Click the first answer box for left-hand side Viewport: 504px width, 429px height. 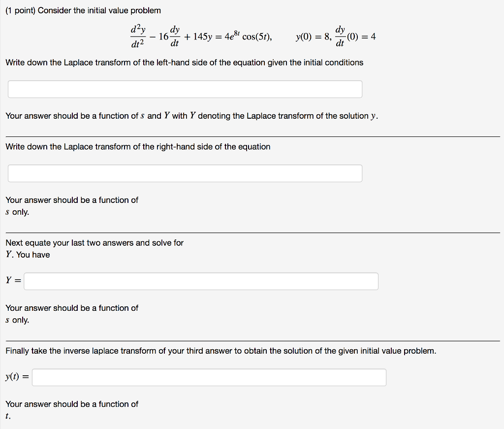coord(185,89)
